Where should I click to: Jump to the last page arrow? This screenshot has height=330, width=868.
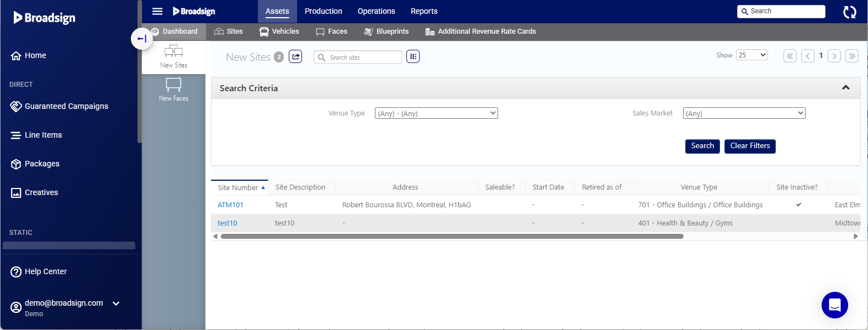[852, 56]
